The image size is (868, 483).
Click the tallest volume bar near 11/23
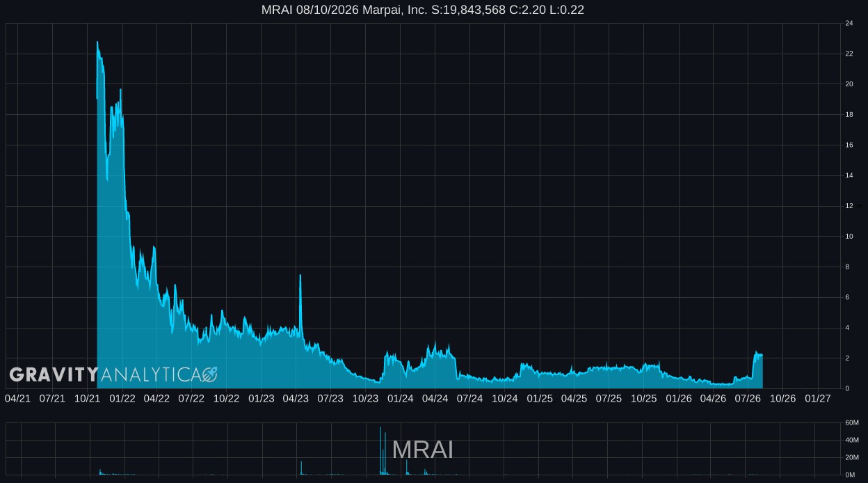pos(380,450)
